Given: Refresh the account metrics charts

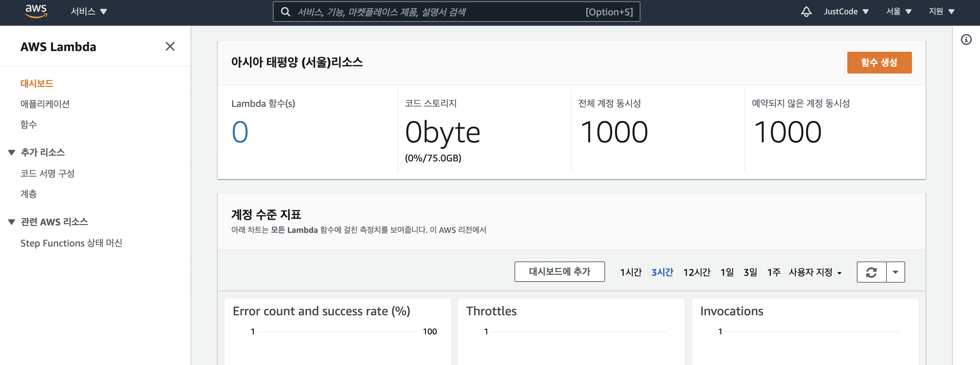Looking at the screenshot, I should (871, 272).
